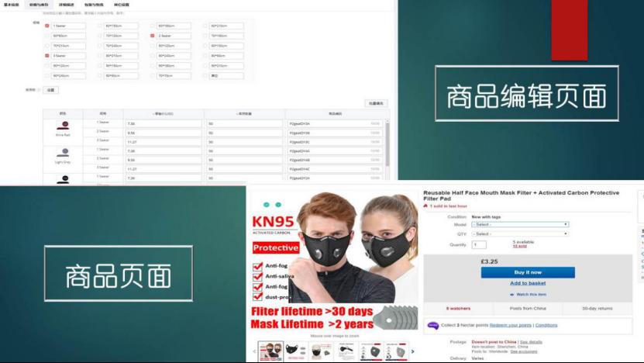Uncheck the 3 Seater checkbox
The image size is (644, 363).
coord(46,56)
